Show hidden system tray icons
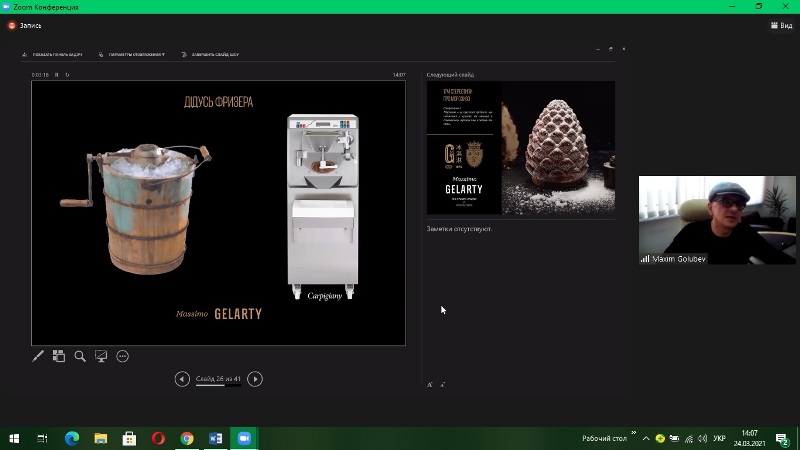This screenshot has width=800, height=450. tap(646, 438)
